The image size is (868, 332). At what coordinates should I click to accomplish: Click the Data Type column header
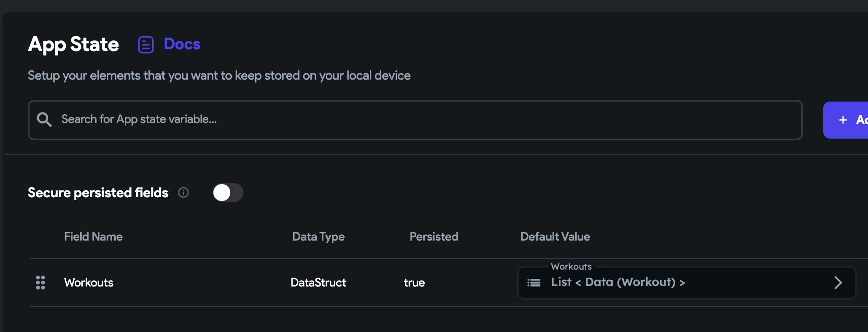tap(318, 237)
